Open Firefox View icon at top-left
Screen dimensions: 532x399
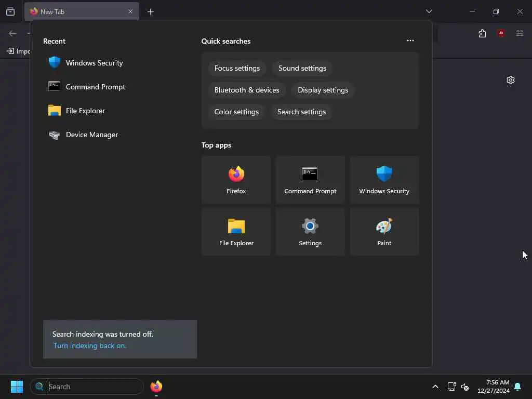[x=10, y=11]
